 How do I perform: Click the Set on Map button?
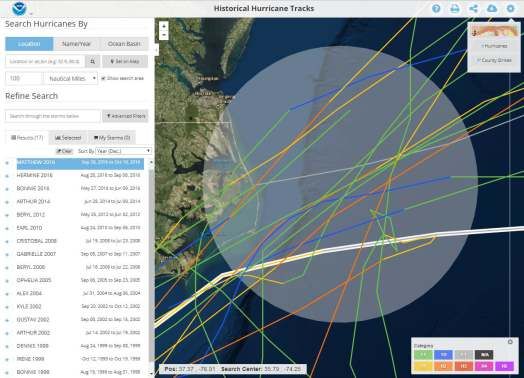pyautogui.click(x=125, y=61)
